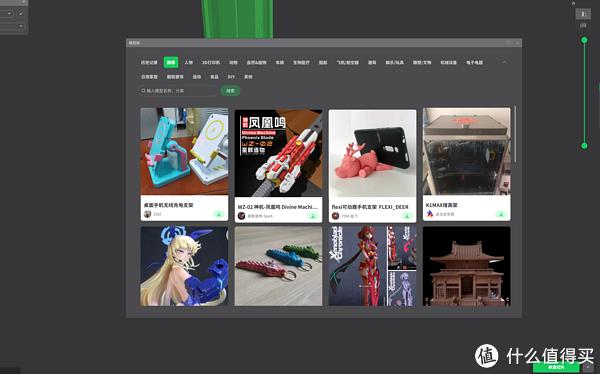Download the desktop wireless charging stand model
The width and height of the screenshot is (600, 374).
coord(219,214)
